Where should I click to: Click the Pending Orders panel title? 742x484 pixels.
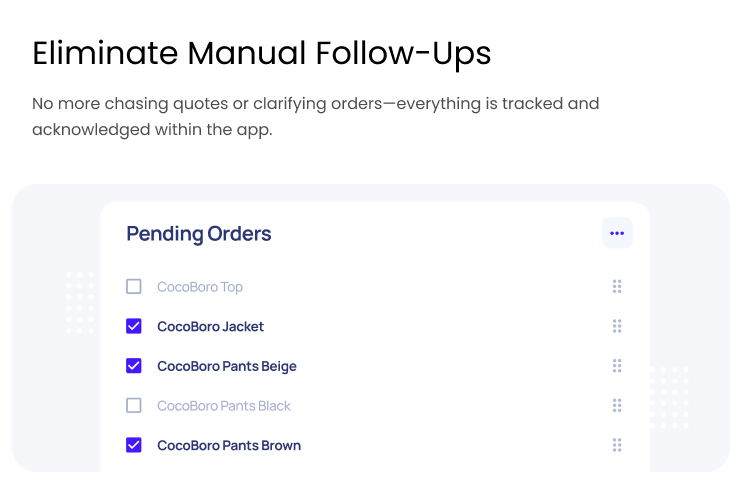198,234
